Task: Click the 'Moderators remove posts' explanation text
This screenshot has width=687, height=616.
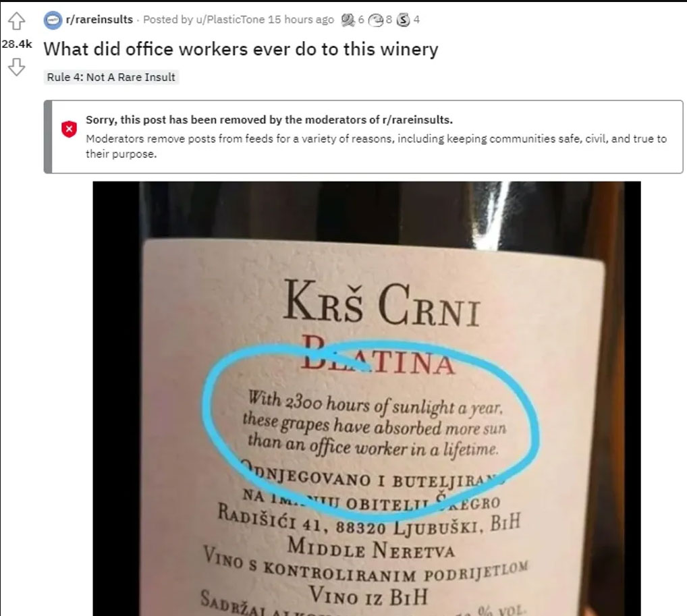Action: [x=376, y=146]
